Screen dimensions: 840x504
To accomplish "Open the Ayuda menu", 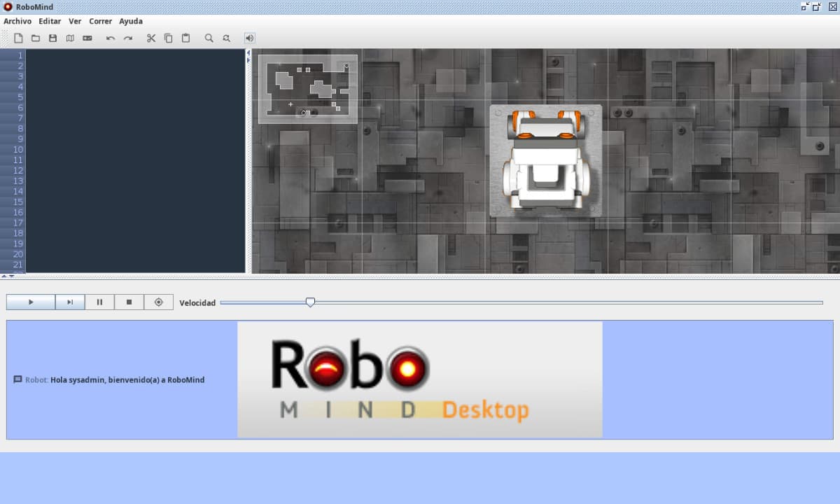I will (x=130, y=21).
